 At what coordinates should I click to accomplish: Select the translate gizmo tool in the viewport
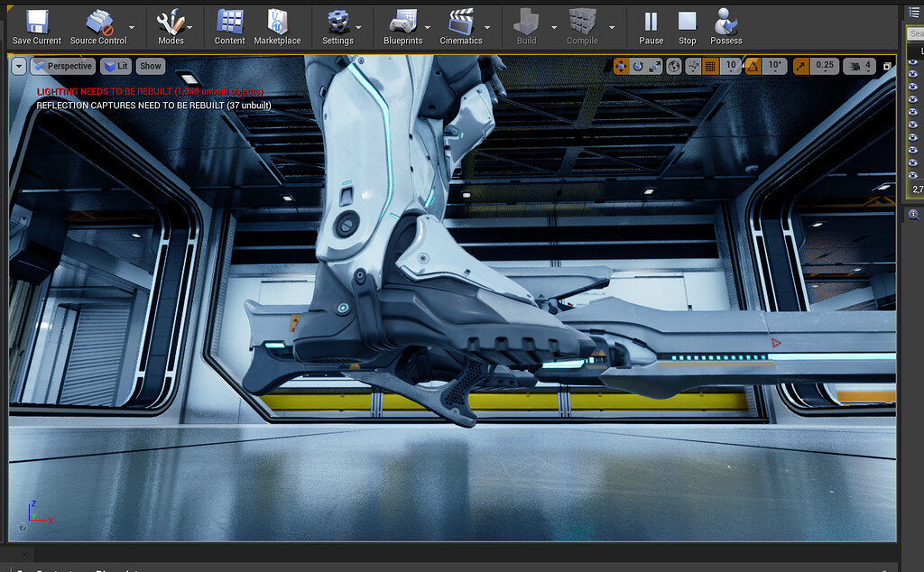pyautogui.click(x=621, y=66)
